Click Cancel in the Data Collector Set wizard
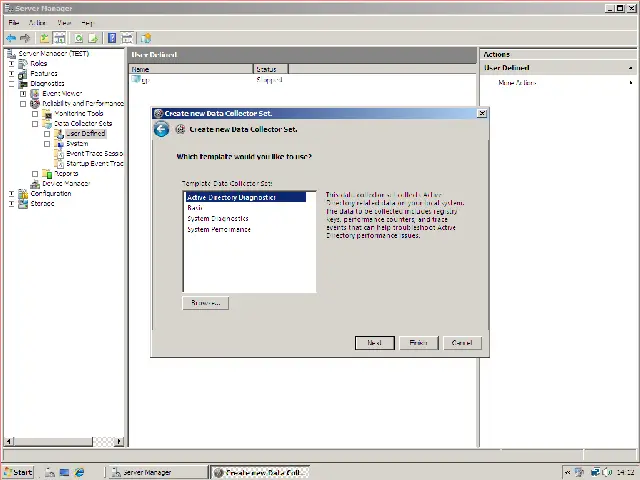 coord(462,343)
